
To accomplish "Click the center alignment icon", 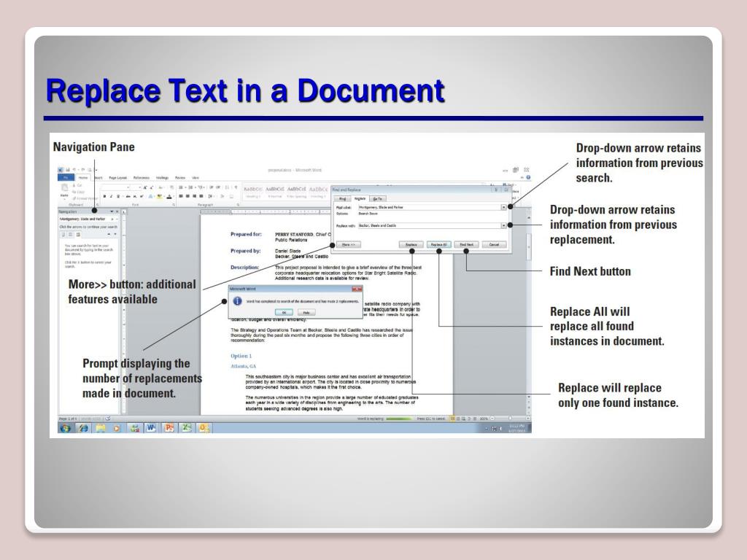I will 187,196.
